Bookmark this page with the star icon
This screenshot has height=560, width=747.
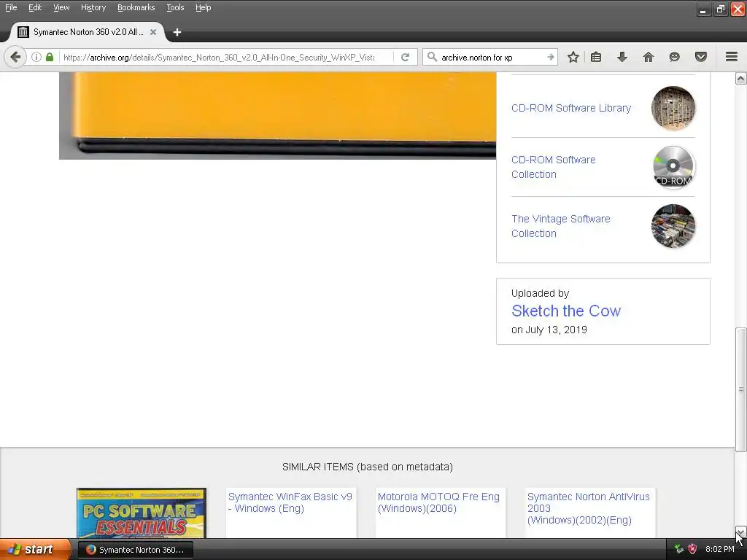tap(573, 57)
